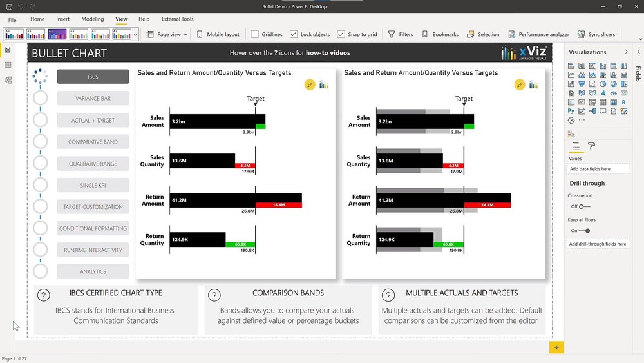The image size is (644, 363).
Task: Turn off Keep all filters
Action: point(585,231)
